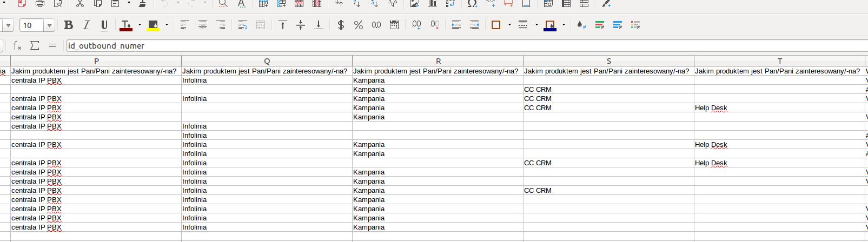The height and width of the screenshot is (242, 868).
Task: Click Sort Ascending icon
Action: [357, 4]
